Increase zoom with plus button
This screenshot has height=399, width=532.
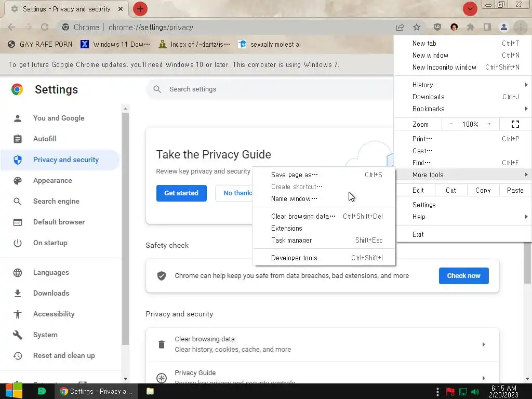pos(489,124)
